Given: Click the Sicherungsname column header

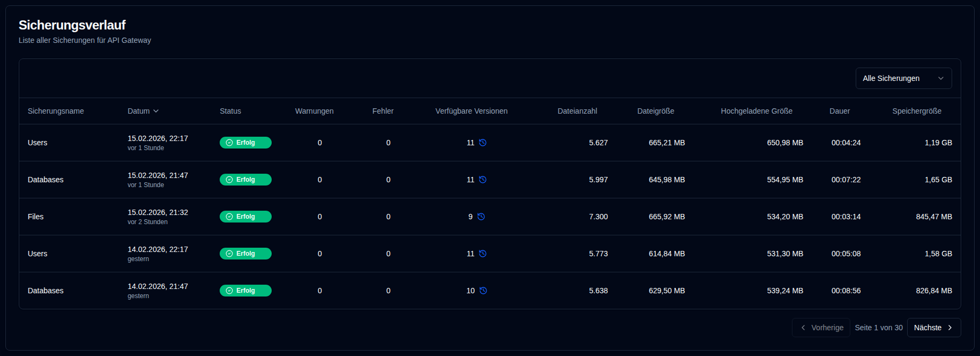Looking at the screenshot, I should click(56, 111).
